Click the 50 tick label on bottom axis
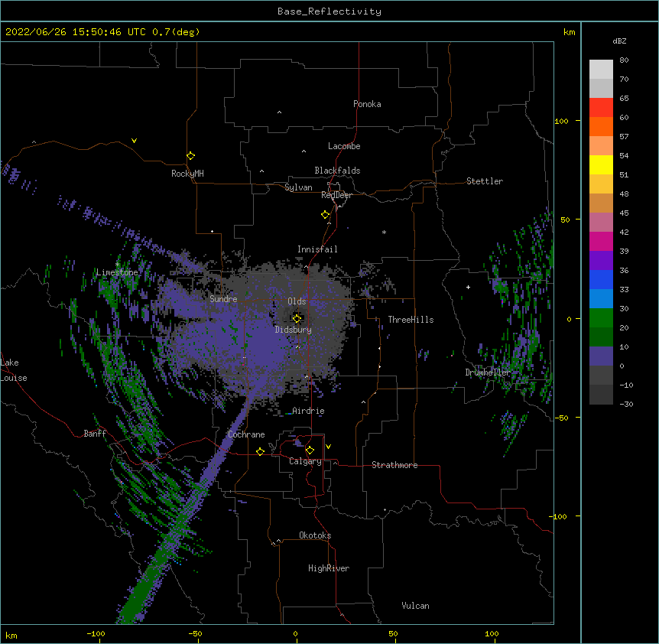The image size is (659, 644). [393, 633]
